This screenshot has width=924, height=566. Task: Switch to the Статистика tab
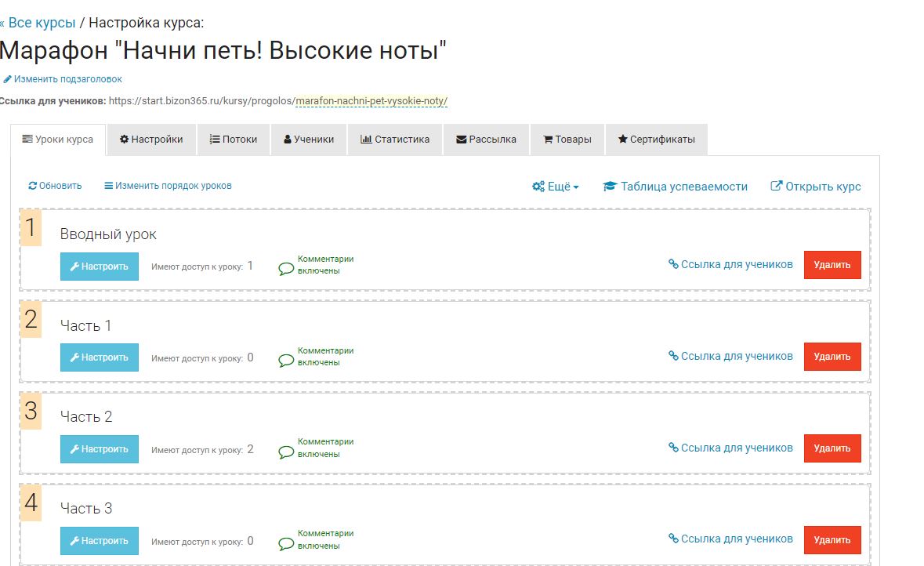395,140
